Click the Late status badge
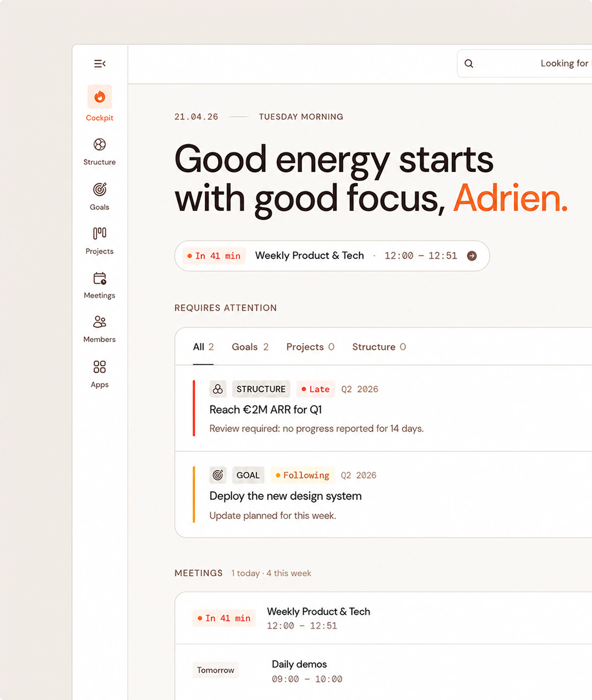The height and width of the screenshot is (700, 592). [316, 389]
